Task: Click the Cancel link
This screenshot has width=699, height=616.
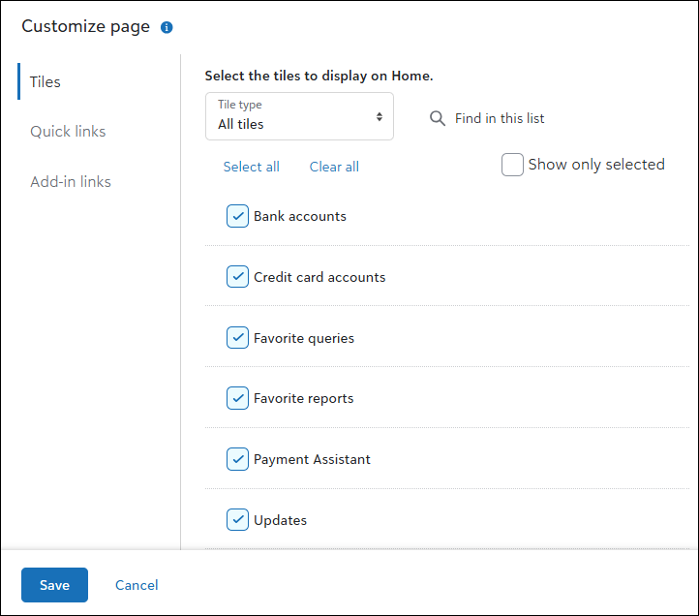Action: point(137,585)
